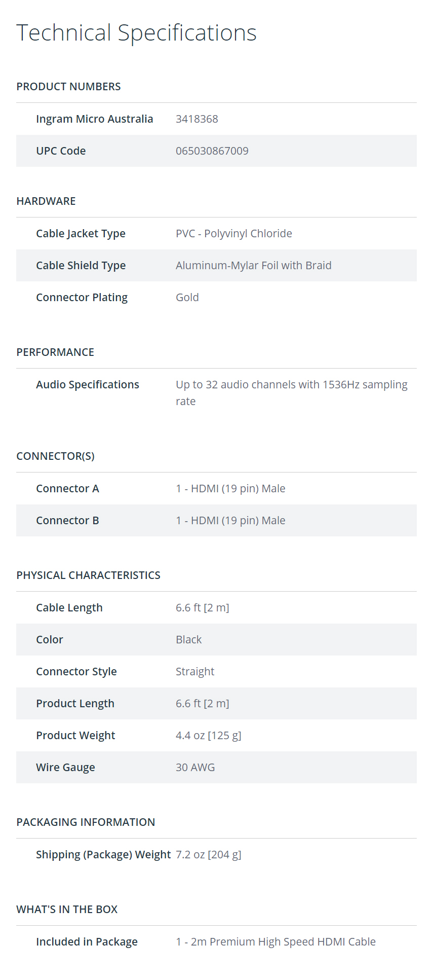Select the Cable Jacket Type label
Image resolution: width=434 pixels, height=980 pixels.
point(81,234)
